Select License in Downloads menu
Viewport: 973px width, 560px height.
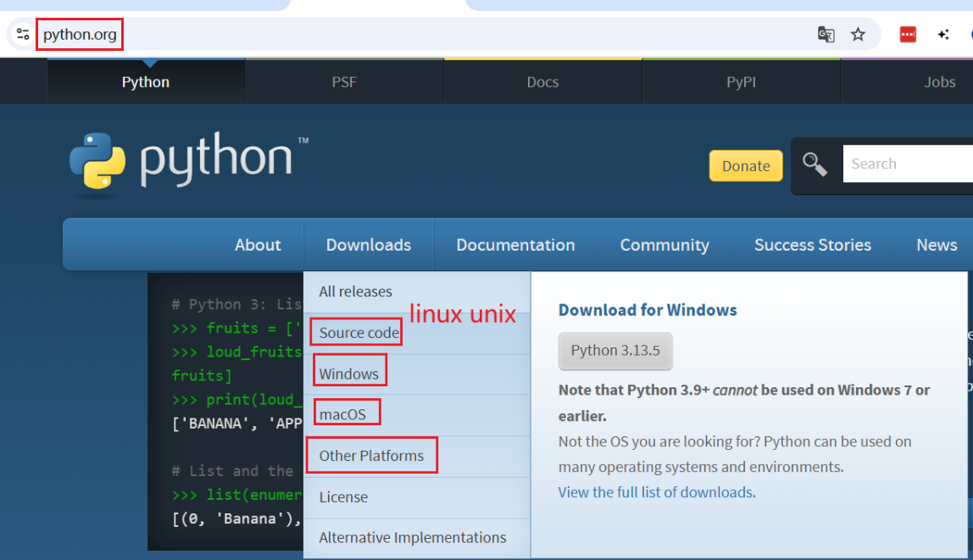[x=417, y=497]
